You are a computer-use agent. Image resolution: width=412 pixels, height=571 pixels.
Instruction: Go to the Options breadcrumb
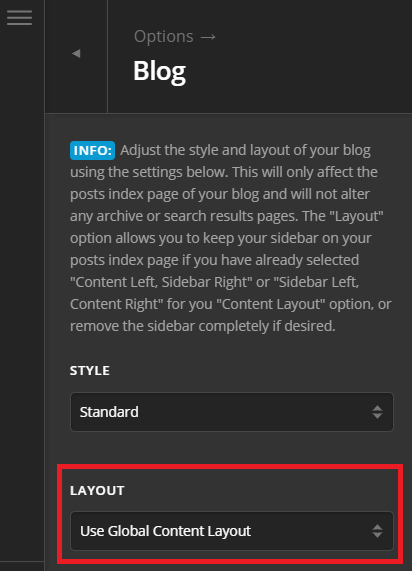click(x=164, y=36)
